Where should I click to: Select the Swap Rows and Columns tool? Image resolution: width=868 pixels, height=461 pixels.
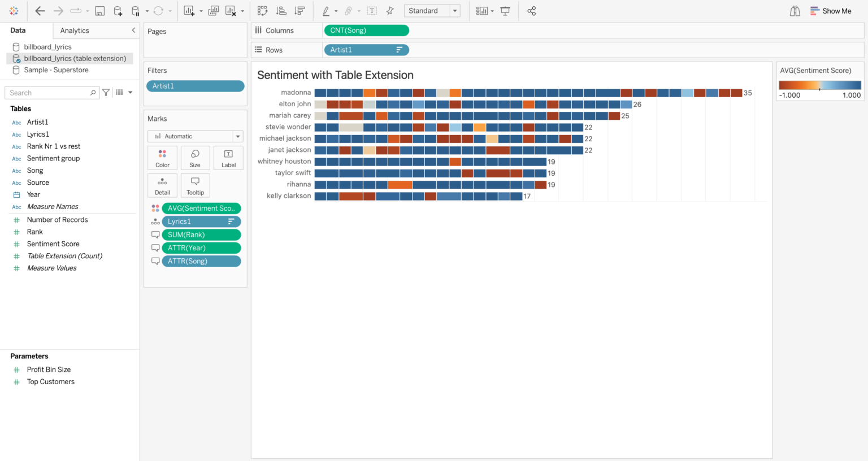coord(262,10)
